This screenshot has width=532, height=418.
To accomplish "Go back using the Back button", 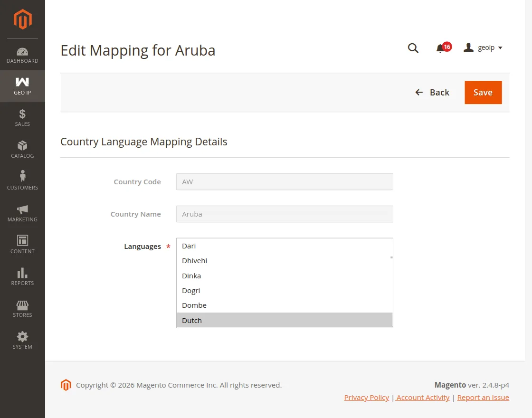I will [432, 92].
